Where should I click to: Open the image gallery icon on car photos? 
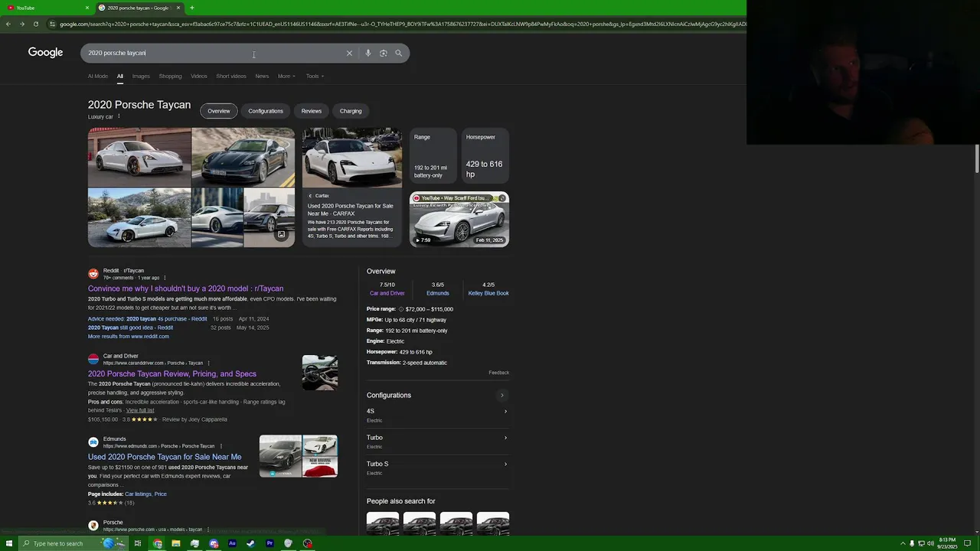[281, 234]
